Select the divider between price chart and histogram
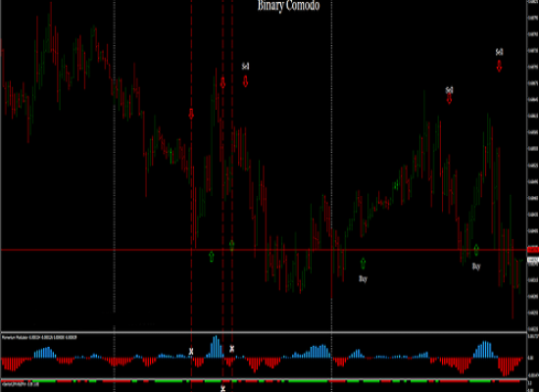 click(264, 332)
